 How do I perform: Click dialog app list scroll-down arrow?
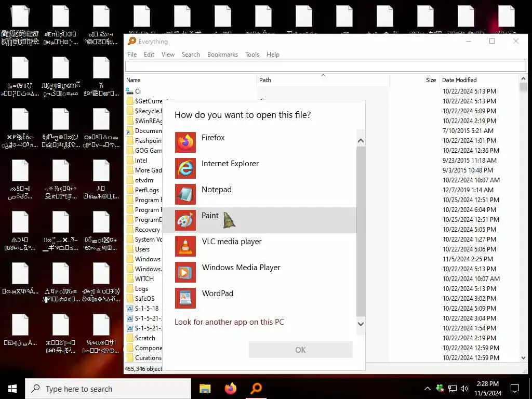coord(361,324)
